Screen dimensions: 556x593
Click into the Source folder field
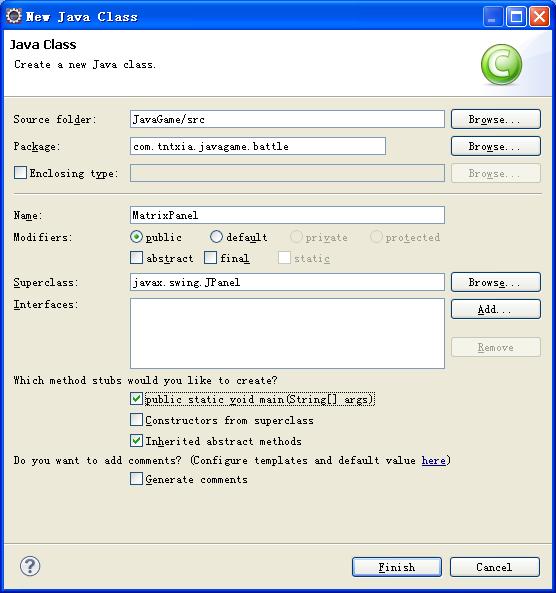coord(287,119)
